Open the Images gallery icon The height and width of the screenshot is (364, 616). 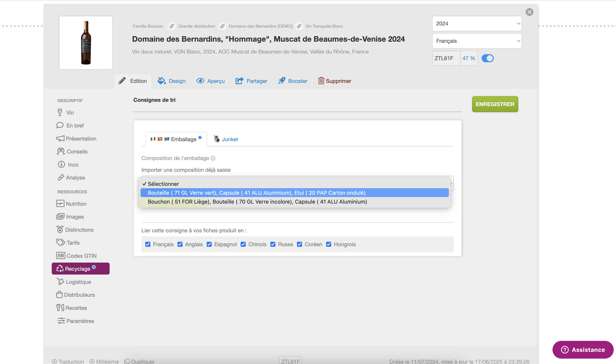click(x=60, y=217)
